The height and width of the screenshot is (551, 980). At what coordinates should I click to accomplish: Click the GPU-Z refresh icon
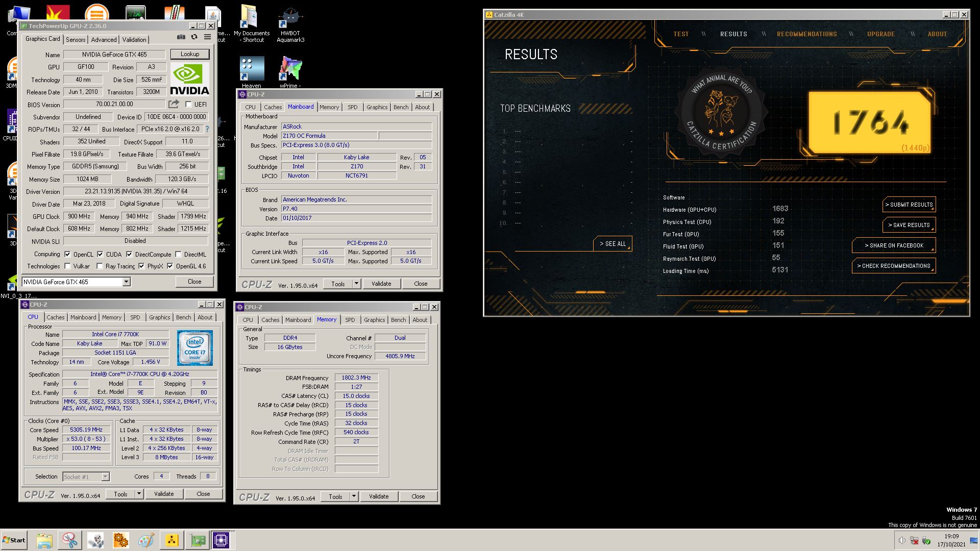point(194,37)
